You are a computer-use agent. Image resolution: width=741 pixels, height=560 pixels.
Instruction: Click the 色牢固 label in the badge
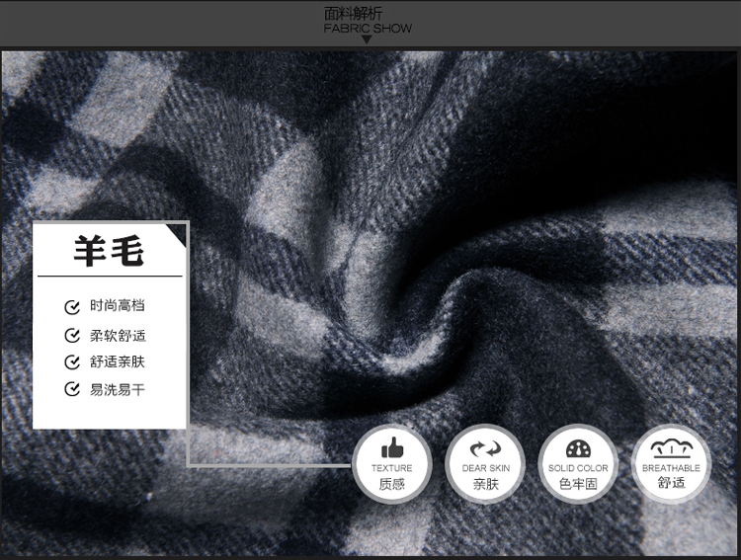pyautogui.click(x=578, y=484)
